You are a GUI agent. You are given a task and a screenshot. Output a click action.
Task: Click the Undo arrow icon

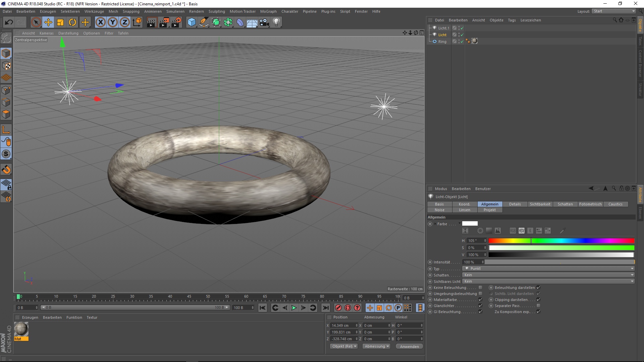pyautogui.click(x=9, y=22)
